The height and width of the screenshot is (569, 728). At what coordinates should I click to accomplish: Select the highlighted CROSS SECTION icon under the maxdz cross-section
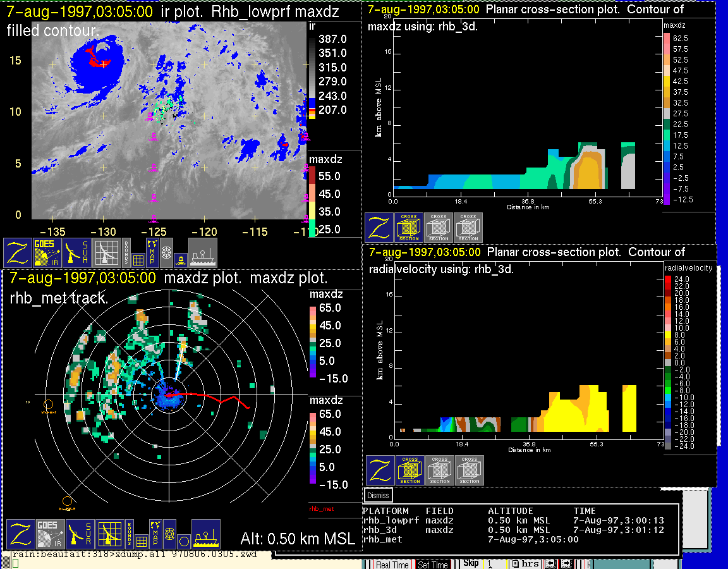pyautogui.click(x=409, y=228)
